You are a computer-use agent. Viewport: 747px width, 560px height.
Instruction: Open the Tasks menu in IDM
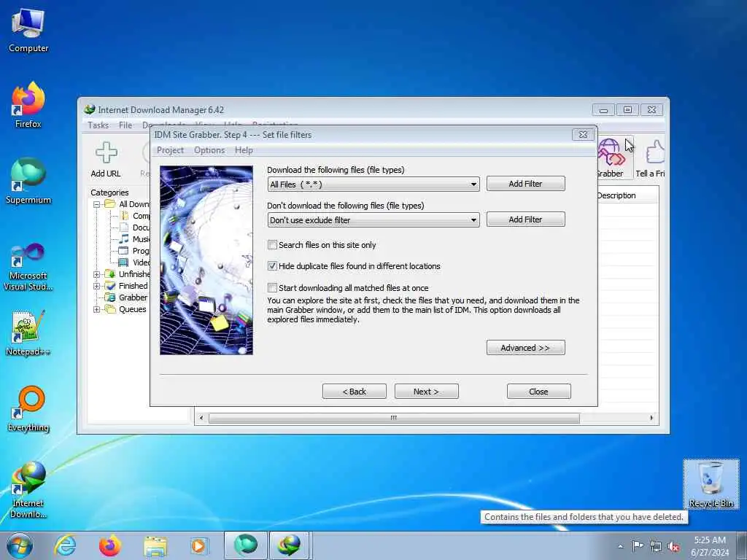coord(98,125)
